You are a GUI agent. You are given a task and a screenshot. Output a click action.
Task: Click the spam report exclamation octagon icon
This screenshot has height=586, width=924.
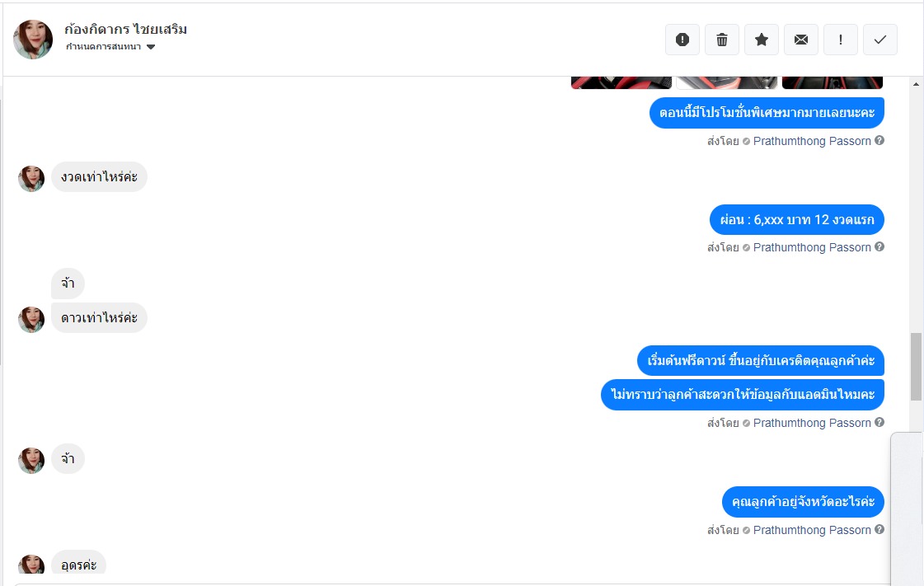click(682, 40)
